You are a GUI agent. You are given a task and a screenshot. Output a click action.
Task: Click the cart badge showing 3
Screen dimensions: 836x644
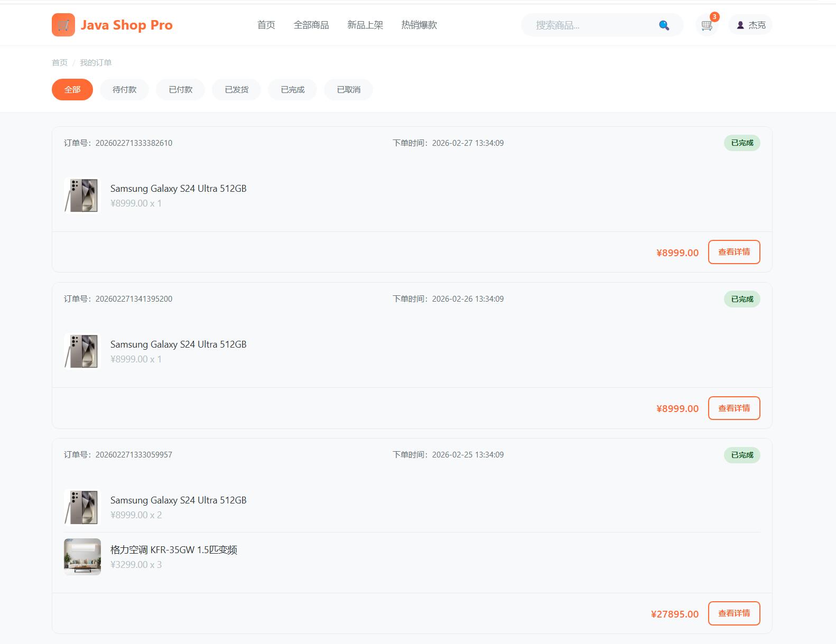tap(714, 17)
